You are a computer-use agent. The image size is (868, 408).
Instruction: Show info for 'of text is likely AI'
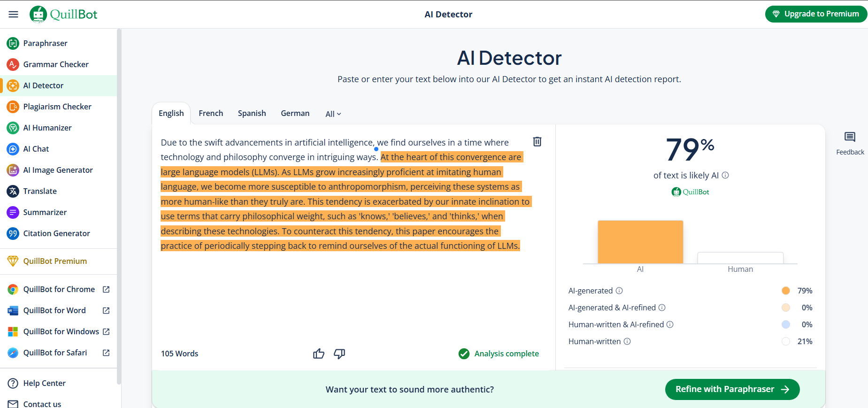point(725,175)
